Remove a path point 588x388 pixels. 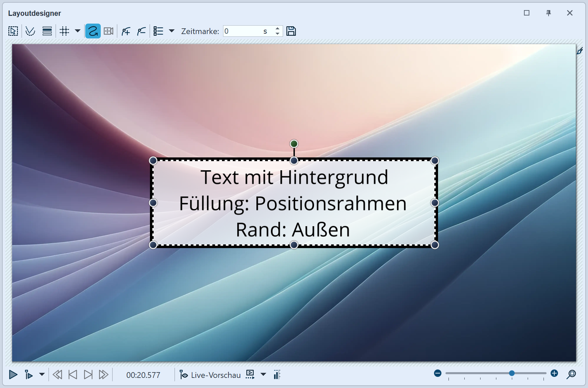click(141, 31)
